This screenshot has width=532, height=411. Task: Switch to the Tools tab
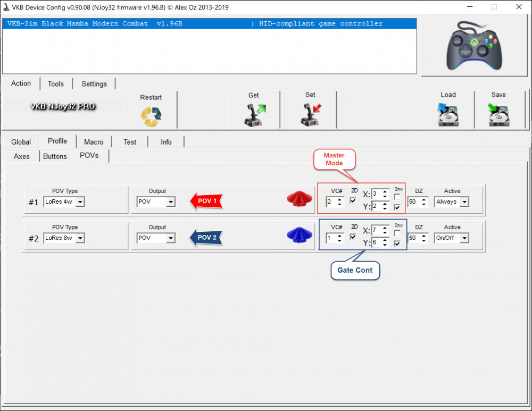56,84
